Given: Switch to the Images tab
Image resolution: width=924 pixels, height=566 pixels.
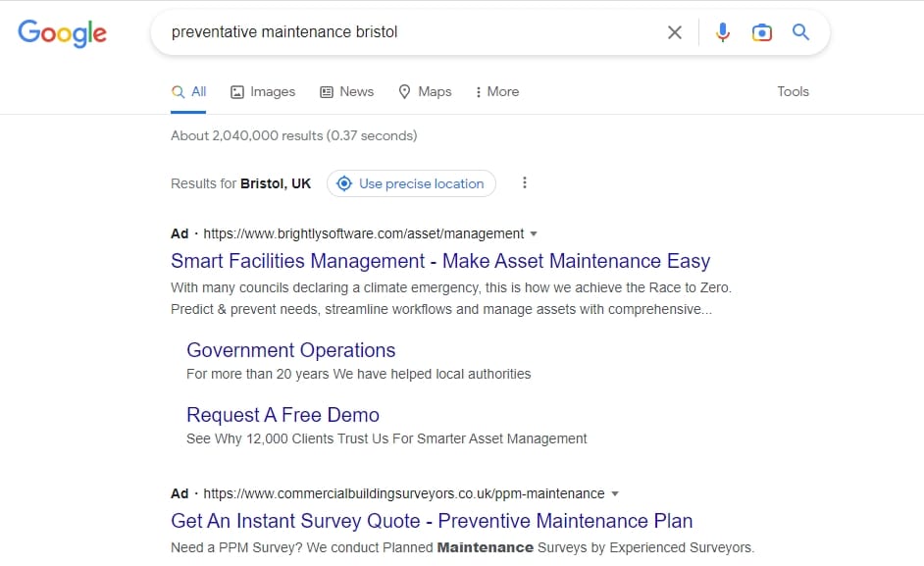Looking at the screenshot, I should 263,91.
